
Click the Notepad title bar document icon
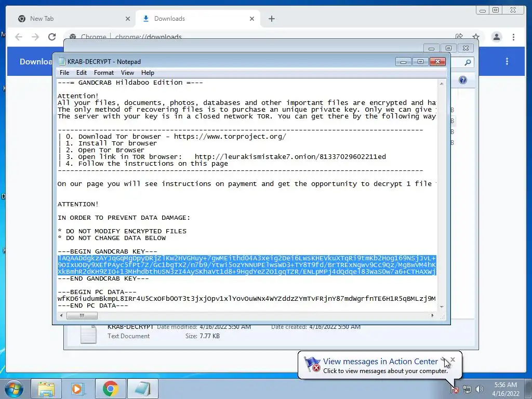(x=62, y=61)
